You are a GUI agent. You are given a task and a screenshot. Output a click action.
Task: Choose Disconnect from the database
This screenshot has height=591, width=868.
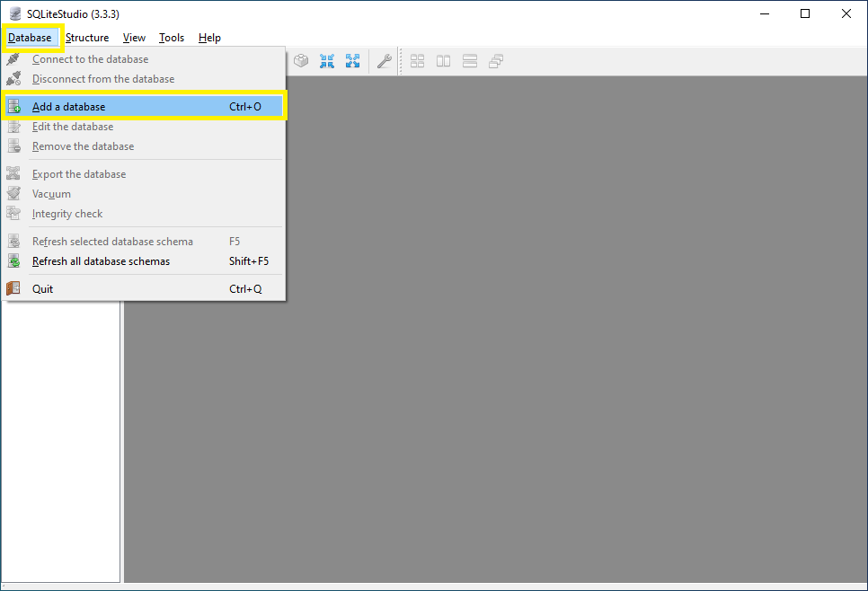coord(144,79)
